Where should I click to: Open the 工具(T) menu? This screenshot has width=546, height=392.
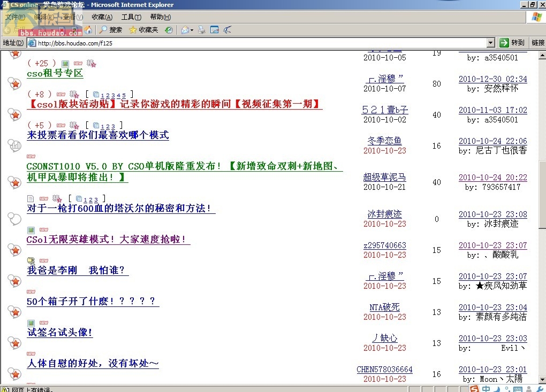131,17
